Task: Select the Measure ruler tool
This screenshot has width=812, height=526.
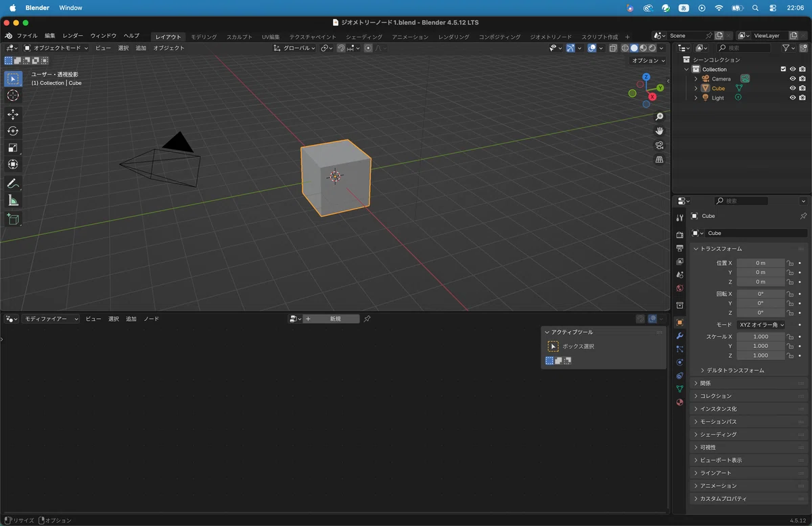Action: pos(13,200)
